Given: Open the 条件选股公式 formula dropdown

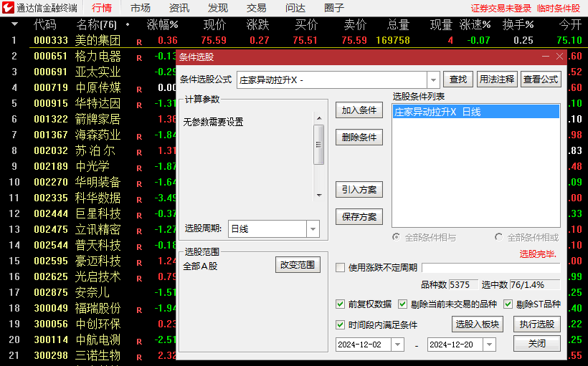Looking at the screenshot, I should point(433,80).
